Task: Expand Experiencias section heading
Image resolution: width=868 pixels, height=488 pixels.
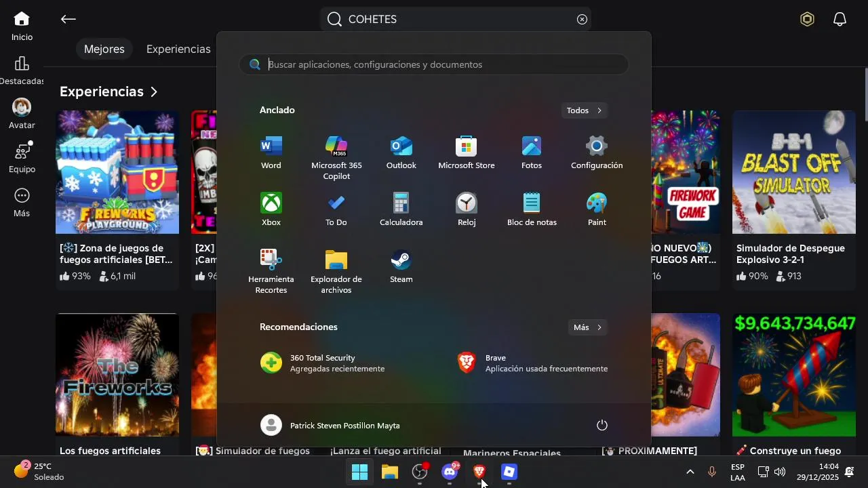Action: coord(108,91)
